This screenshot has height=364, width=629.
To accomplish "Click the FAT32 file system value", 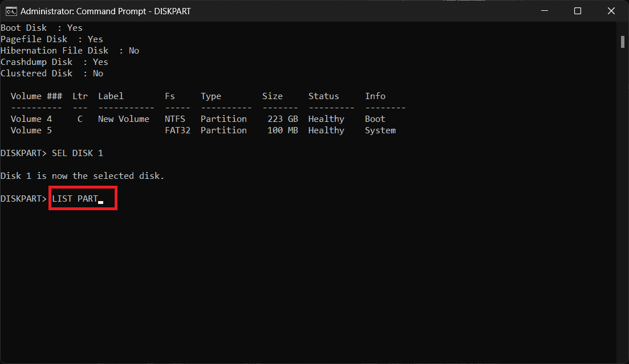I will 177,130.
